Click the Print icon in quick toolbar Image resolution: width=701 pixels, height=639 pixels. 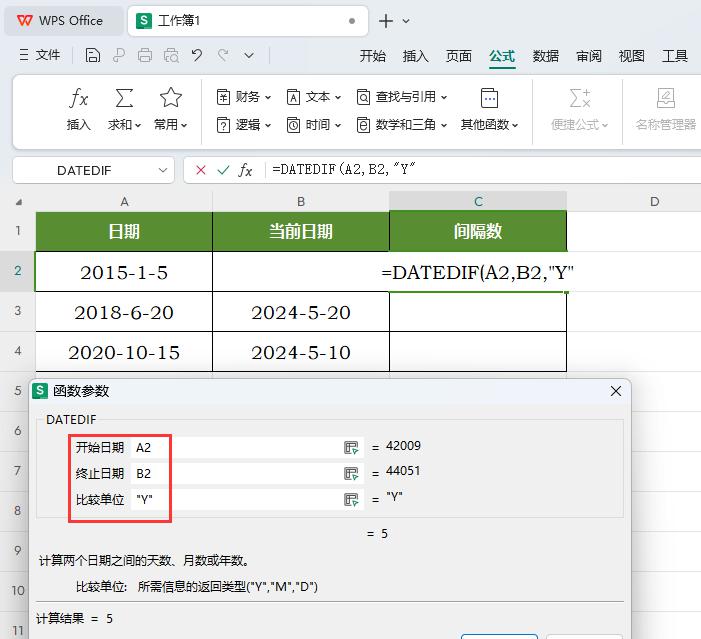point(145,55)
